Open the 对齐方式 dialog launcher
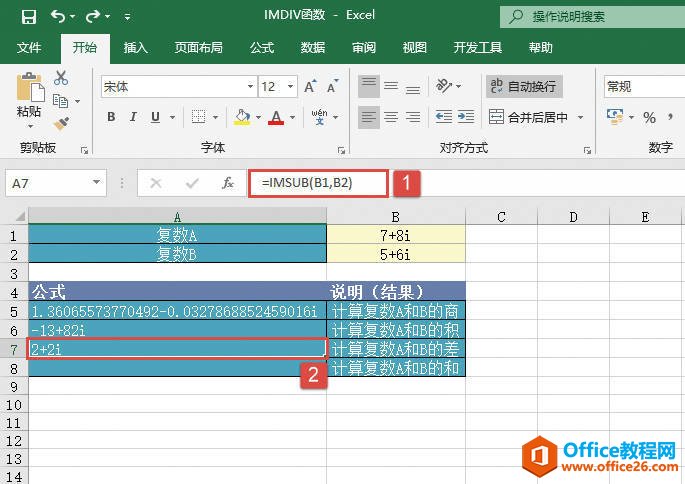 tap(587, 151)
